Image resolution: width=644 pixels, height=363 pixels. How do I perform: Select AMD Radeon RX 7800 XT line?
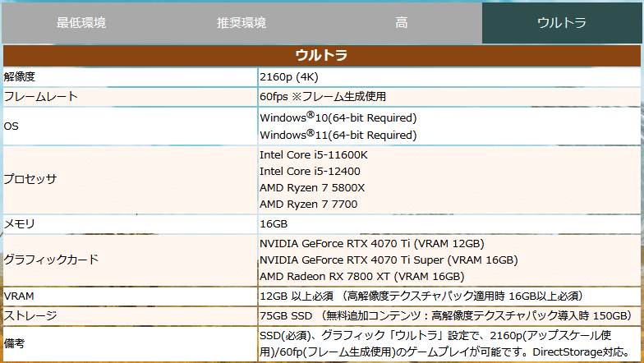pos(361,276)
